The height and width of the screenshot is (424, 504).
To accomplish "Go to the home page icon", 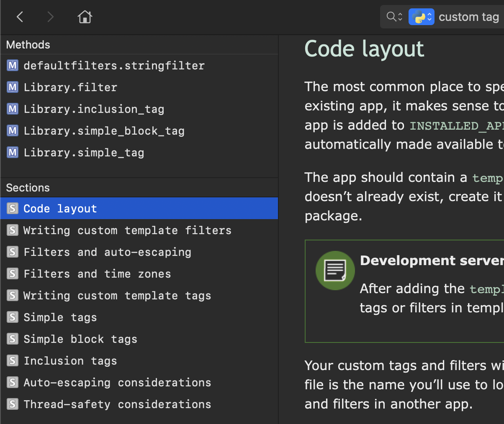I will click(x=85, y=17).
